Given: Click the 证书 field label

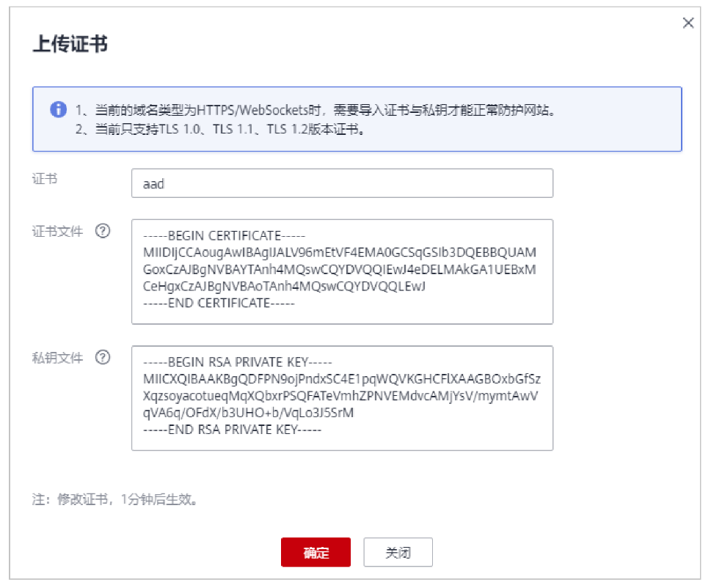Looking at the screenshot, I should (45, 178).
